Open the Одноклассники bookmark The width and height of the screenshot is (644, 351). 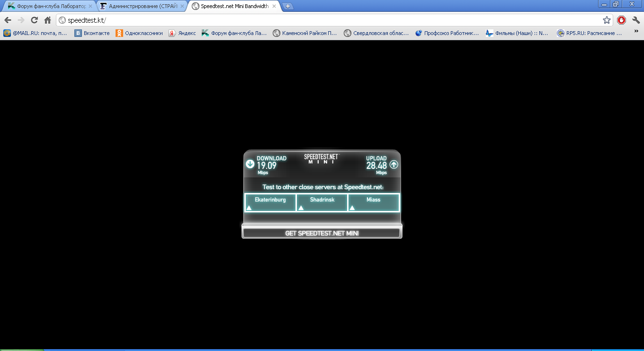coord(139,33)
